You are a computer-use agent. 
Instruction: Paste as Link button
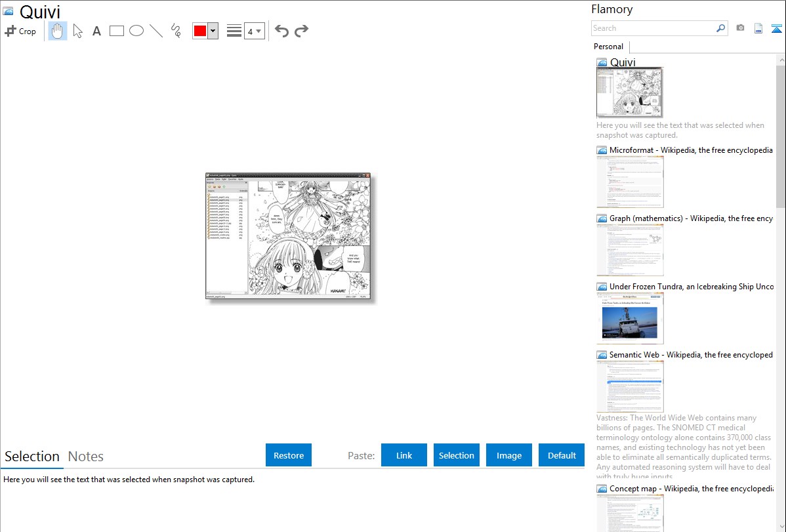(404, 455)
